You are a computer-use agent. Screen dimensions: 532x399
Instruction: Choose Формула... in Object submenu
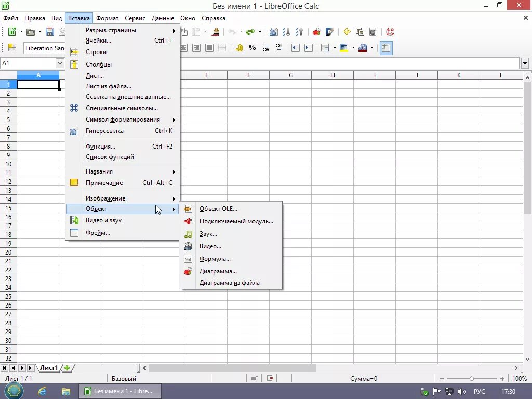click(231, 259)
